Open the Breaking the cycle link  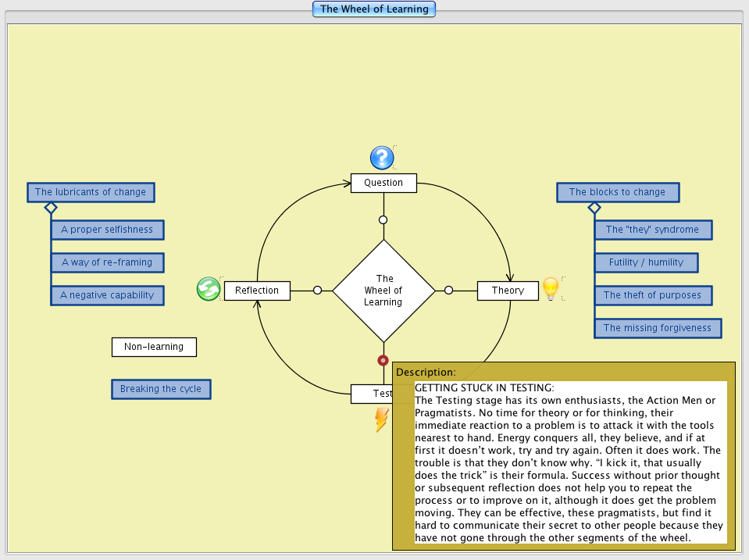coord(161,389)
